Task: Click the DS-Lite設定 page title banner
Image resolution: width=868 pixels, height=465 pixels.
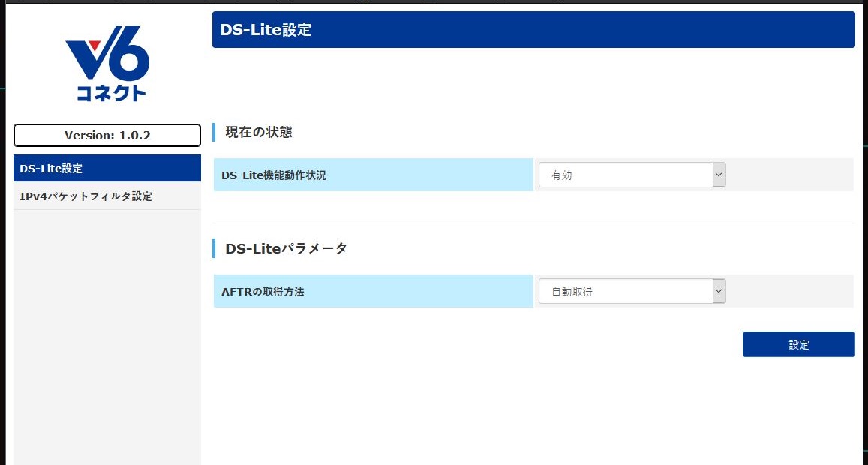Action: [x=533, y=29]
